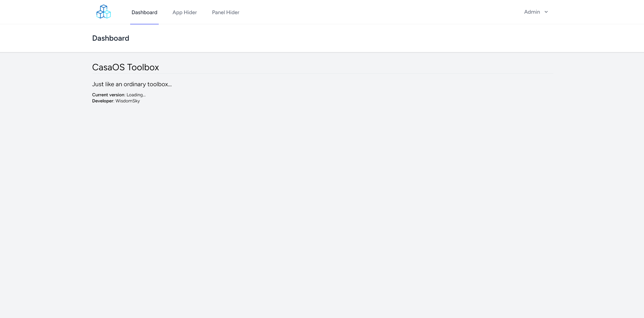The width and height of the screenshot is (644, 318).
Task: Click the divider line under CasaOS Toolbox
Action: [x=322, y=74]
